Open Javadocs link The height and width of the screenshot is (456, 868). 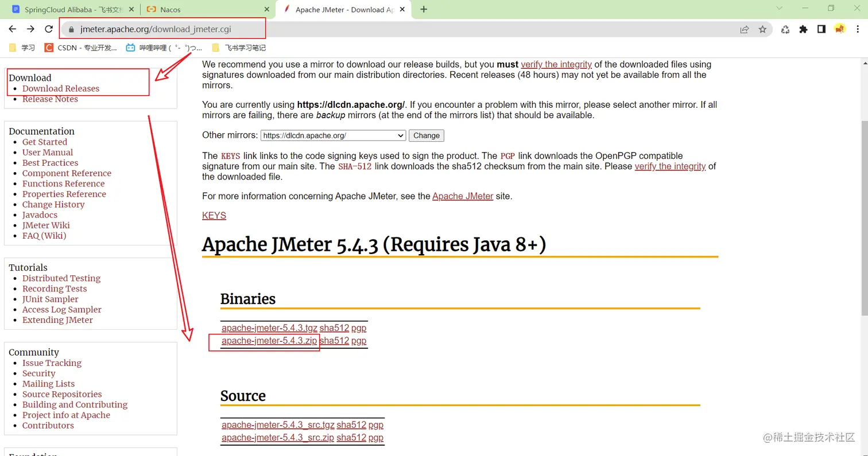click(x=40, y=215)
